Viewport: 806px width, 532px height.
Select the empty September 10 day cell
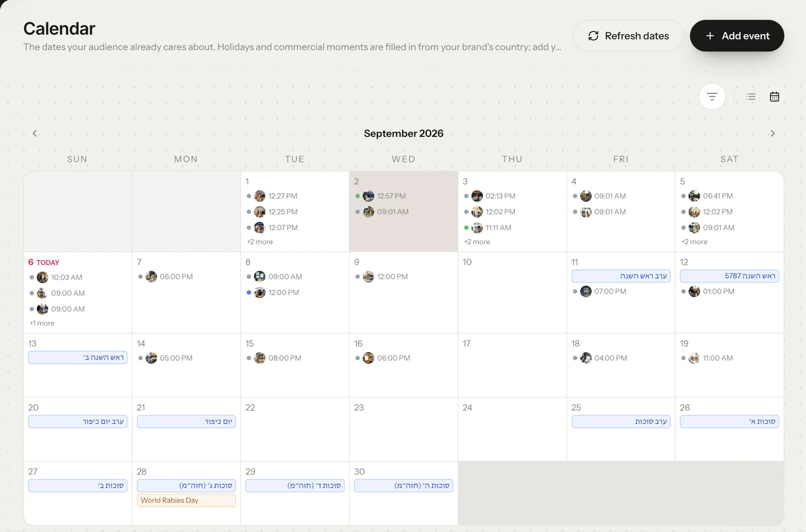coord(512,293)
